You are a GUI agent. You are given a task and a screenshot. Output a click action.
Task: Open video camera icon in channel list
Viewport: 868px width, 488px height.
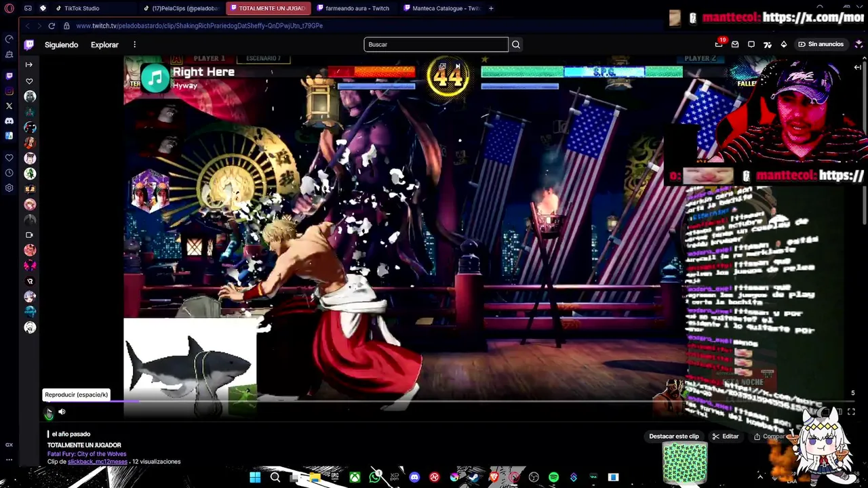click(29, 235)
